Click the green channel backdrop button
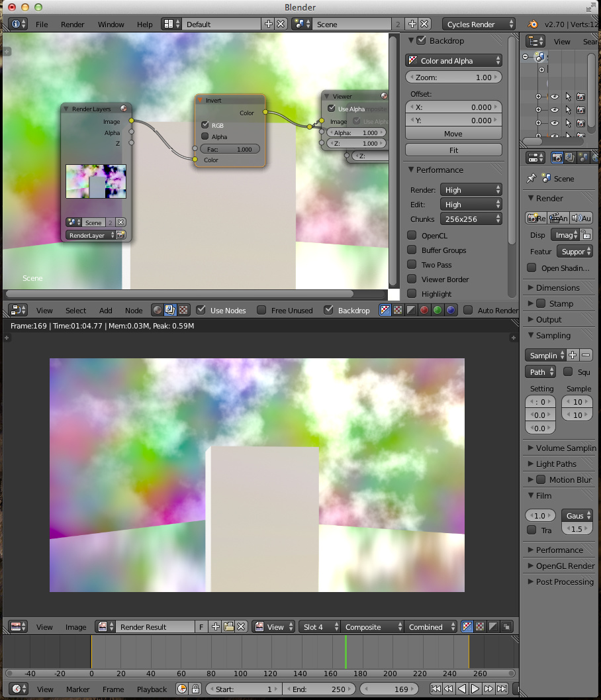601x700 pixels. (438, 310)
